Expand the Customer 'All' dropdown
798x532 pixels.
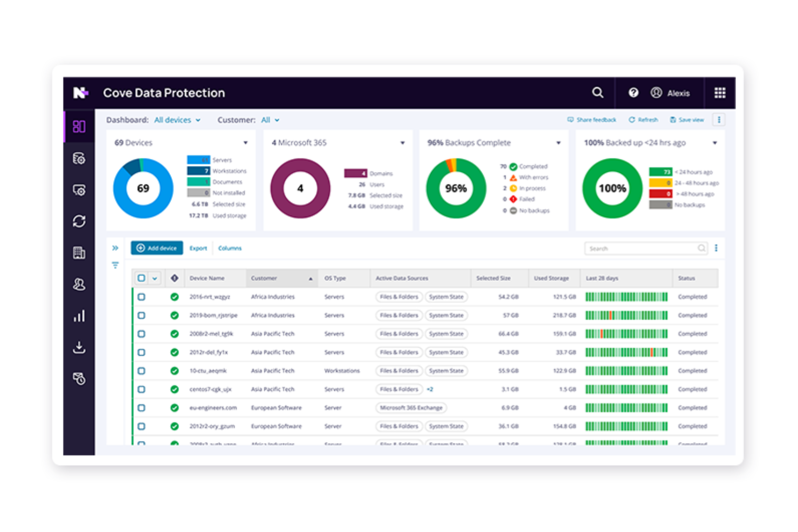(x=270, y=120)
